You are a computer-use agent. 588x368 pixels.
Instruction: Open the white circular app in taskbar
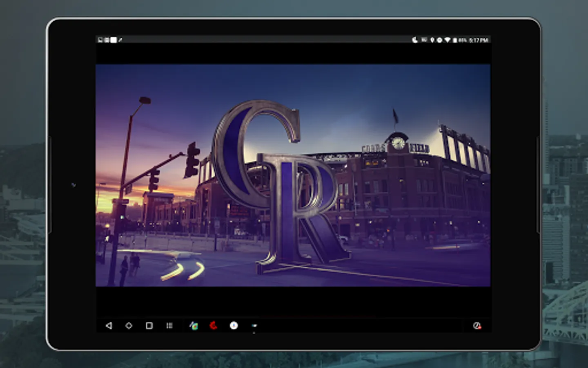pyautogui.click(x=234, y=325)
